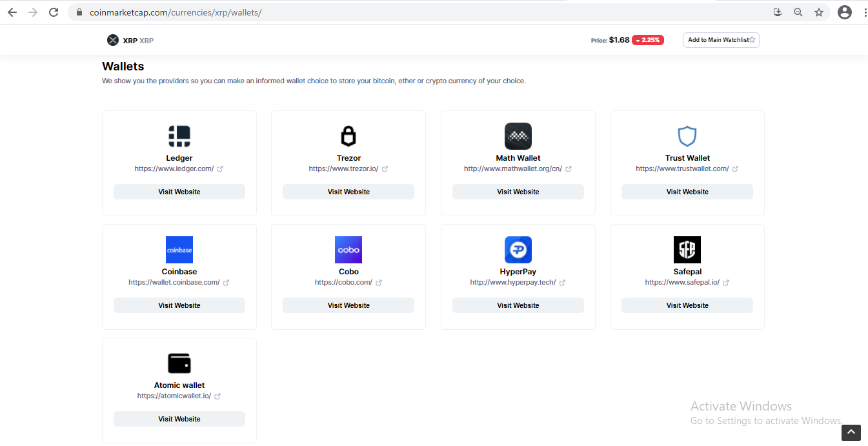868x446 pixels.
Task: Click the Trust Wallet shield logo
Action: pos(687,136)
